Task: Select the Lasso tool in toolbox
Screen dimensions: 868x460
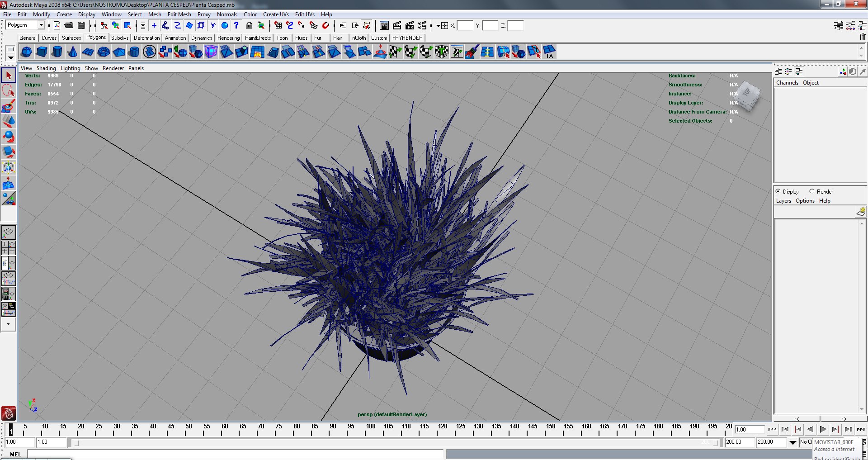Action: click(x=9, y=91)
